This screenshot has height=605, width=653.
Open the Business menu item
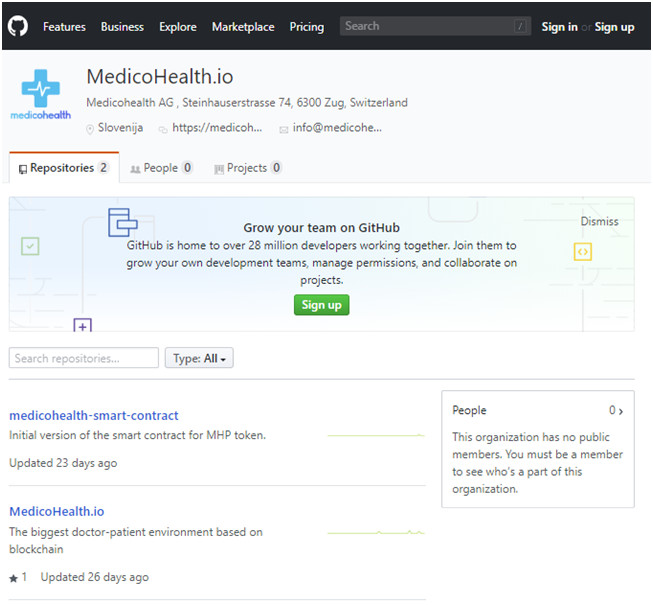pyautogui.click(x=122, y=27)
